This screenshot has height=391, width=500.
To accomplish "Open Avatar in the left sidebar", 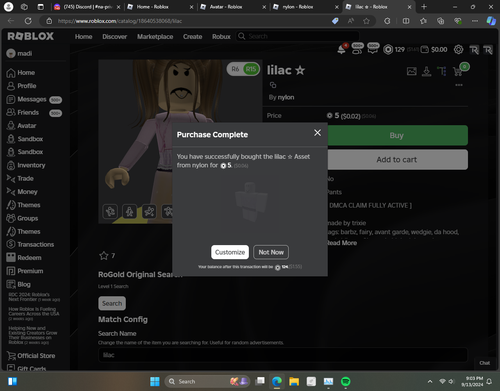I will pos(21,126).
